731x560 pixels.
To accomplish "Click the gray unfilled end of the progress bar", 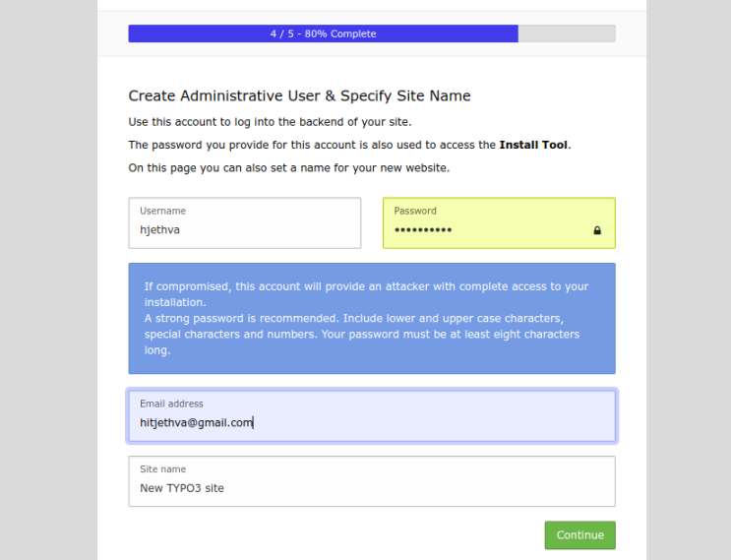I will pos(567,33).
